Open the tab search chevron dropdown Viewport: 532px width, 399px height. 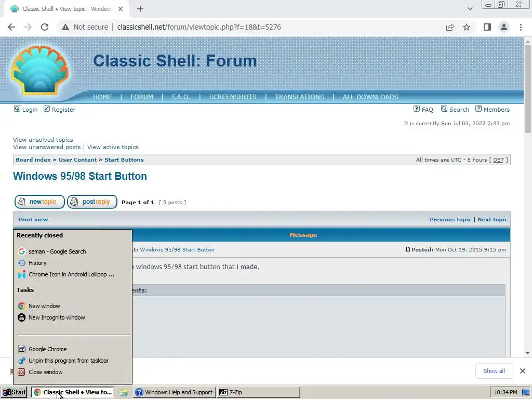point(470,9)
